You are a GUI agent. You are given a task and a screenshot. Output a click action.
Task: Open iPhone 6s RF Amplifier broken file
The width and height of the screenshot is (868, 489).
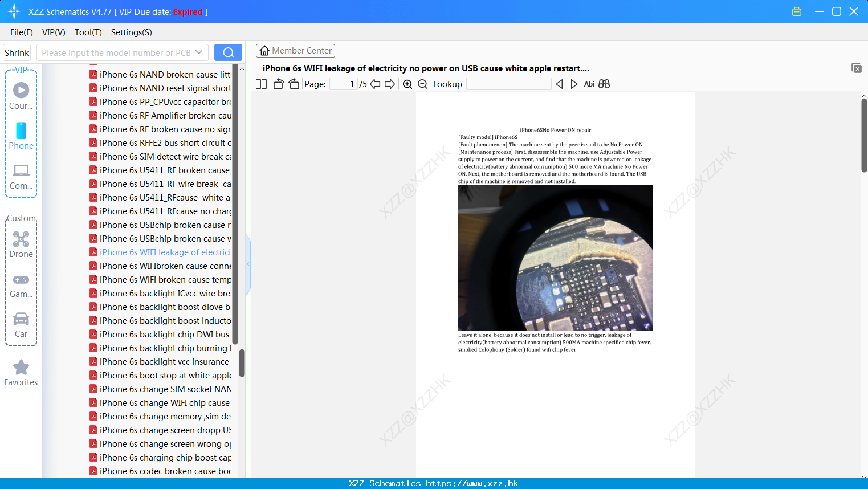coord(160,116)
